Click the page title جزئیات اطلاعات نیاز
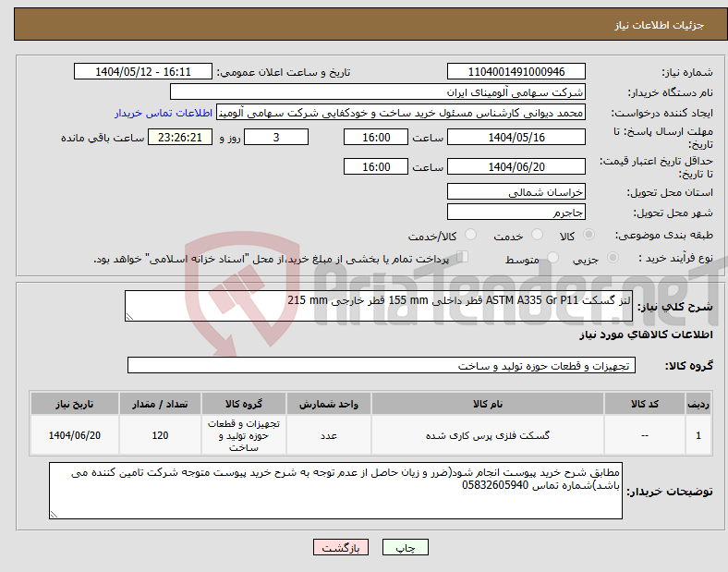728x572 pixels. pos(660,25)
